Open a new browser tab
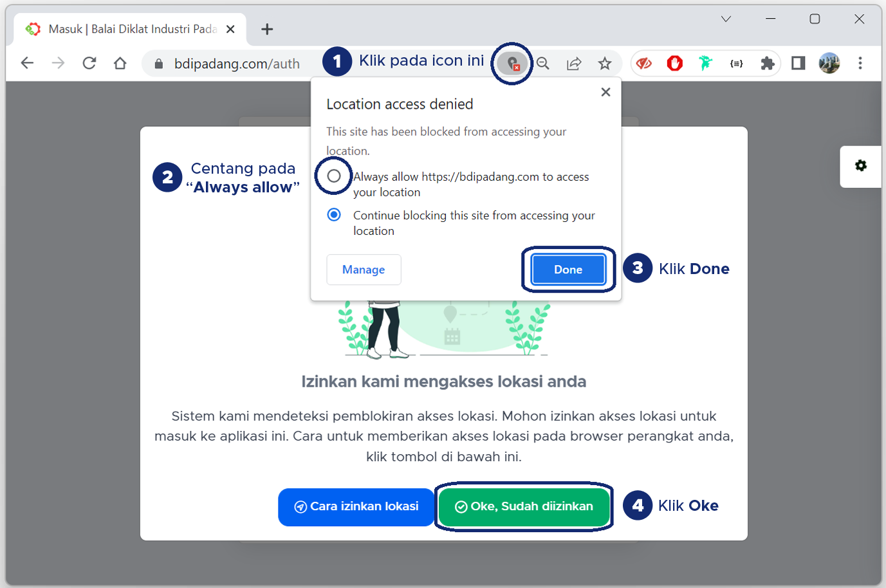The image size is (886, 588). point(267,30)
